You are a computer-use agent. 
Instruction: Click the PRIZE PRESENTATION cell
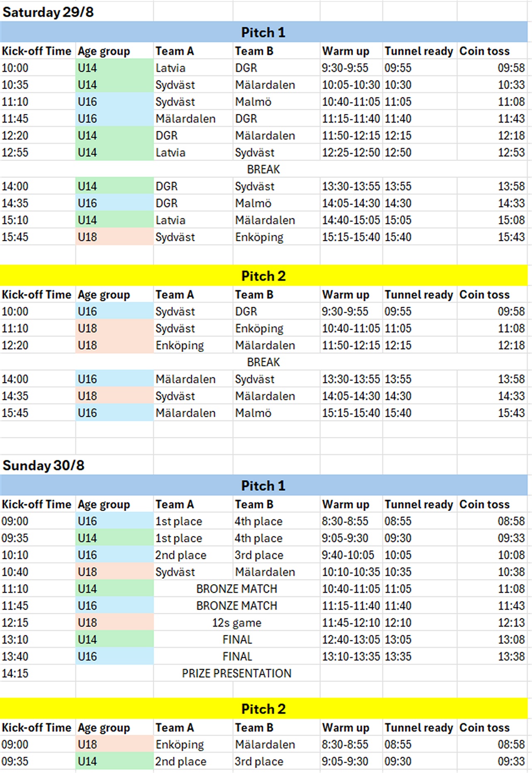coord(236,674)
